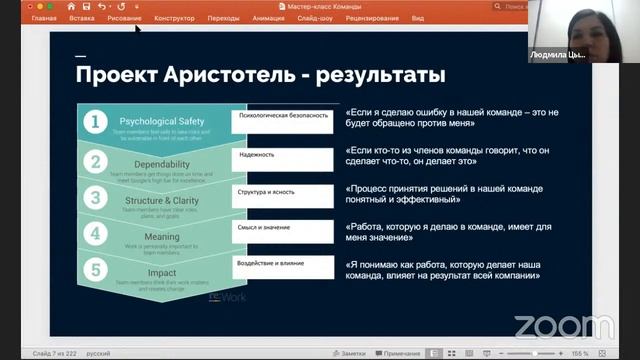Open the Вставка ribbon tab

click(x=82, y=18)
